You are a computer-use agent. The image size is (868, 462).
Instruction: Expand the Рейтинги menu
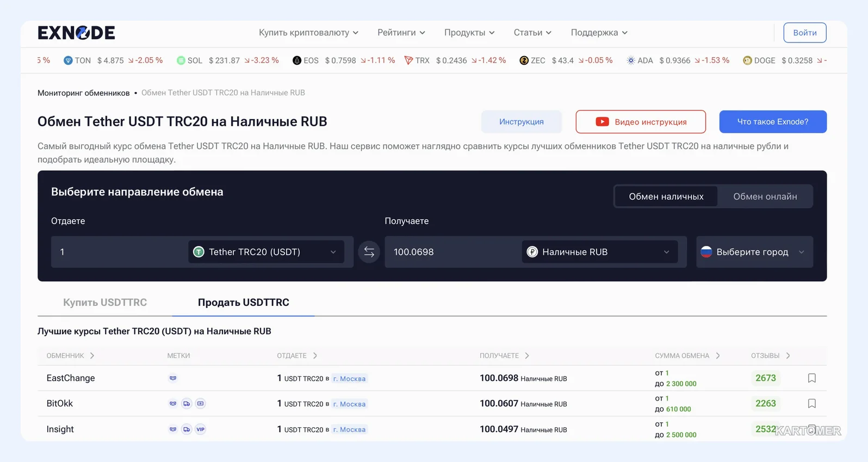coord(401,33)
